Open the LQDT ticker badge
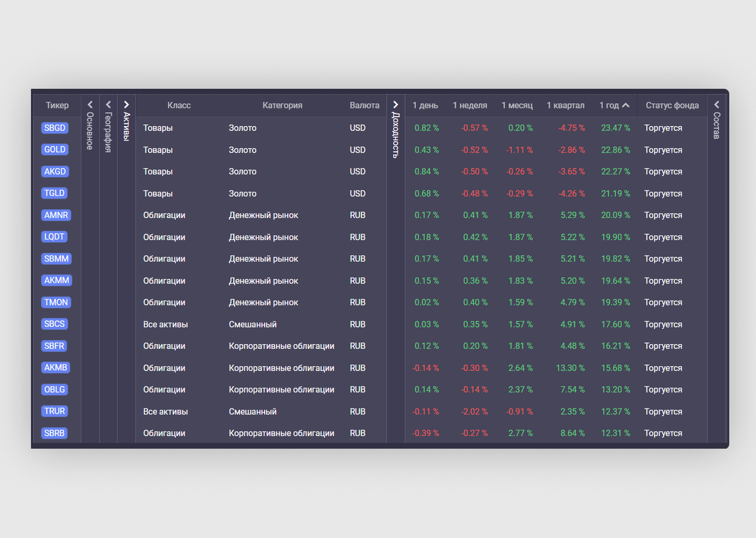The height and width of the screenshot is (538, 756). (x=55, y=237)
